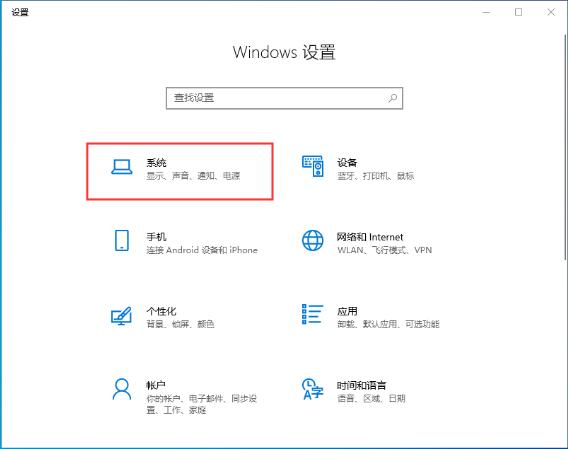This screenshot has height=449, width=568.
Task: Click the 卸载、默认应用、可选功能 description
Action: (388, 324)
